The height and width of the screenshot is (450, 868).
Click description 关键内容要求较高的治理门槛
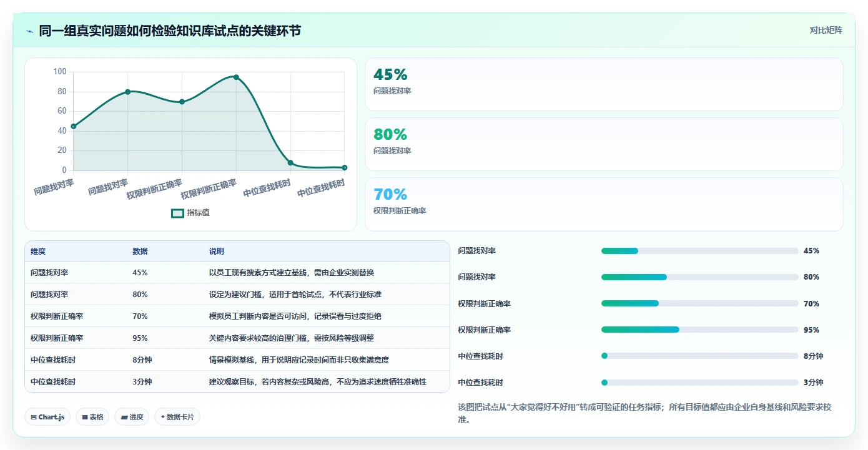pyautogui.click(x=292, y=338)
